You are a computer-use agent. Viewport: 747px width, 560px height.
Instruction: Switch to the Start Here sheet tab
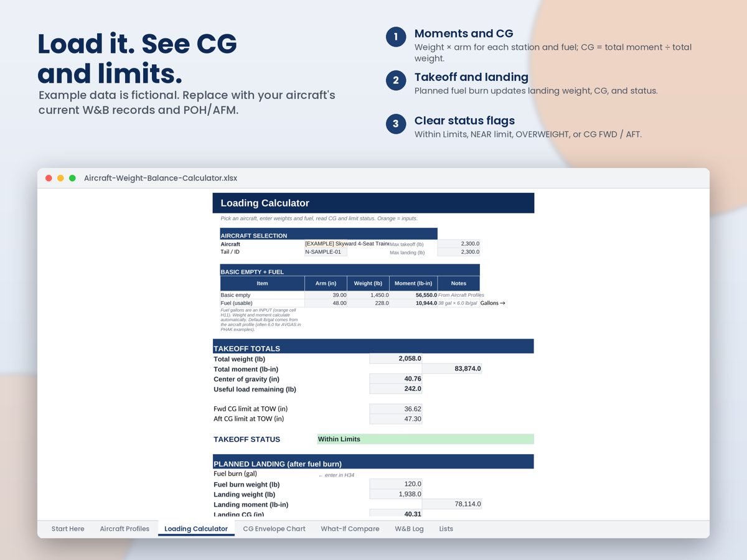click(x=68, y=529)
